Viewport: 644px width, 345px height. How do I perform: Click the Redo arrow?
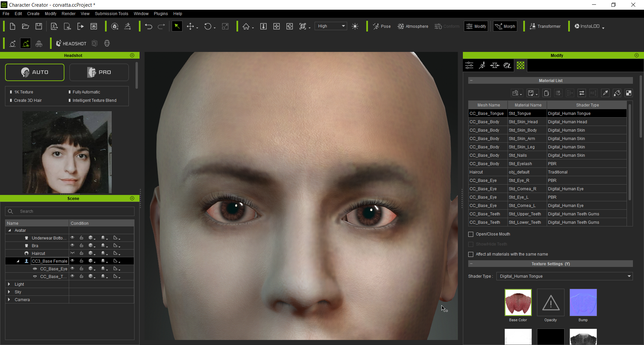coord(161,26)
